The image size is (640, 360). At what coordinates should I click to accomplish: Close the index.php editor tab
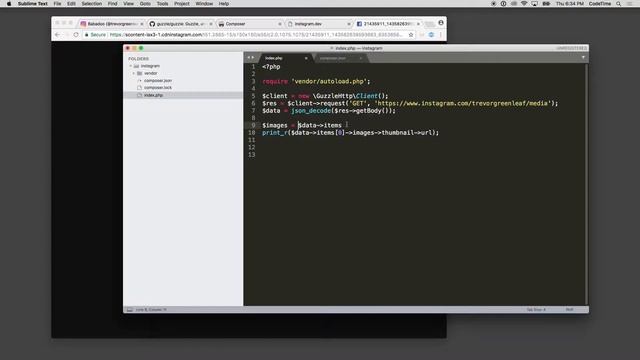click(306, 58)
